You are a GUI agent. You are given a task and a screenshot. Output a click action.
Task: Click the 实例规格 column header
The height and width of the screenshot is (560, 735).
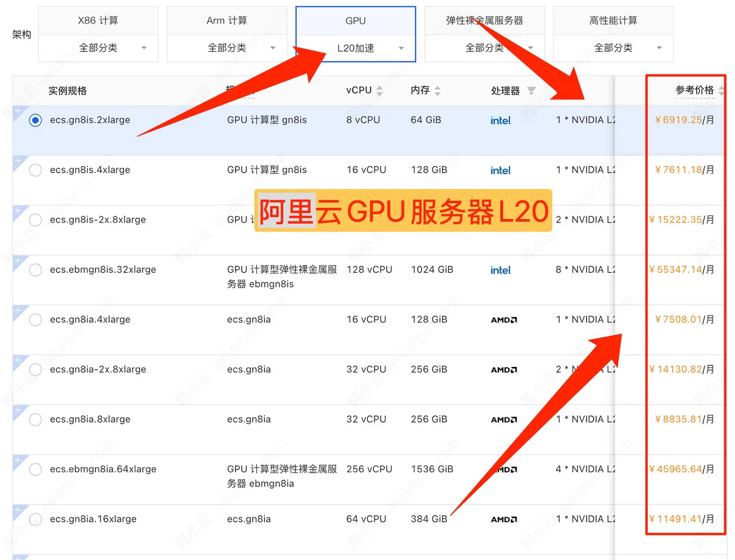click(68, 91)
